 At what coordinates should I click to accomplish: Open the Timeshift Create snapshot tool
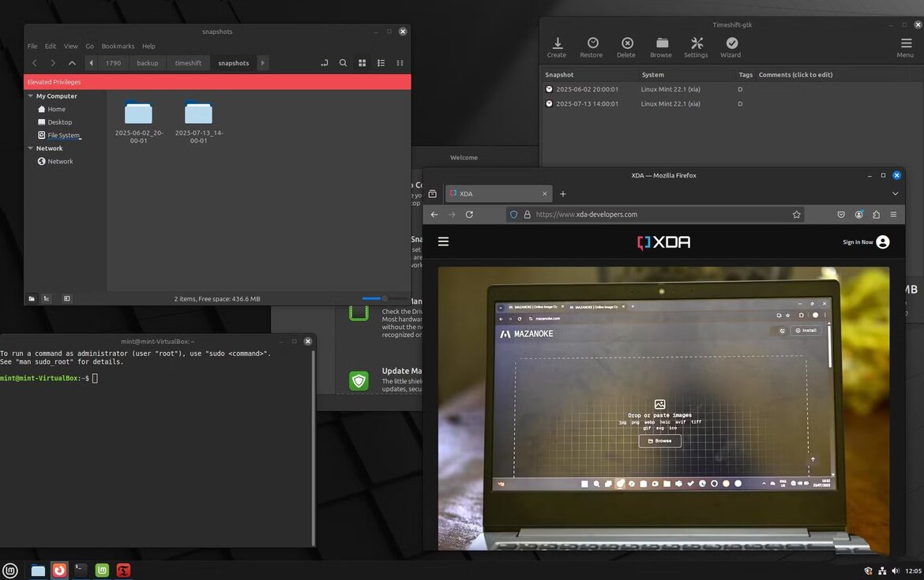tap(556, 45)
